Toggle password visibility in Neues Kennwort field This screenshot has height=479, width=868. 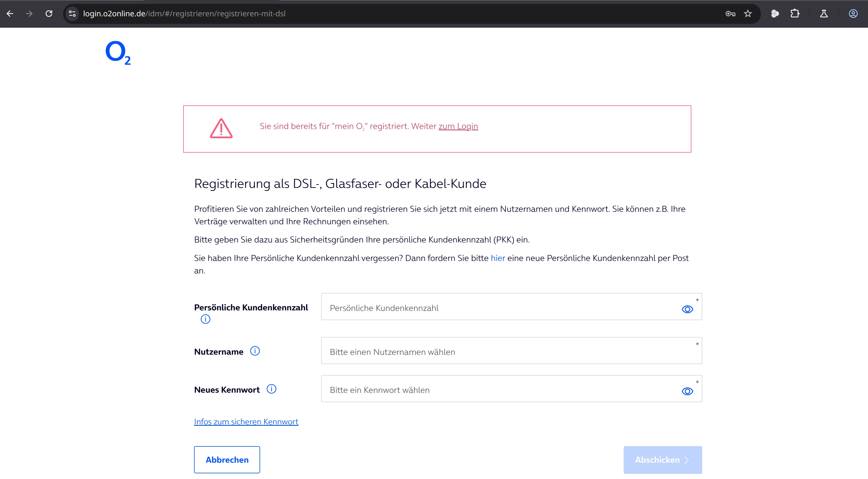pos(687,391)
